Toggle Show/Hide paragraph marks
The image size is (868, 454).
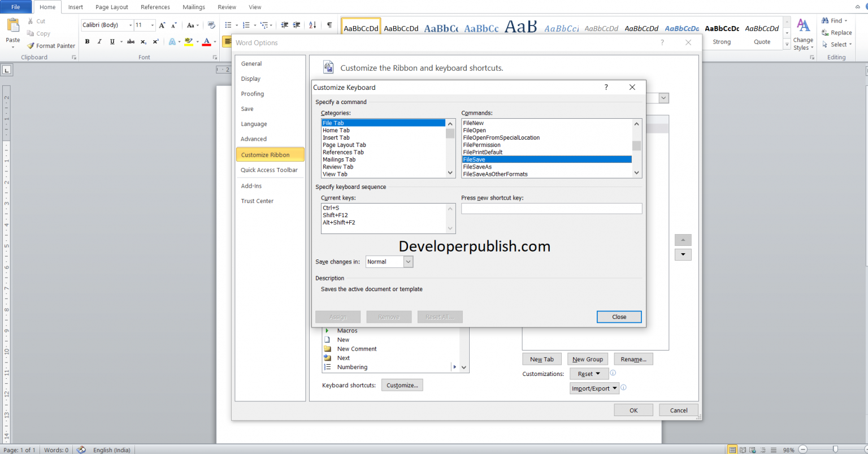[x=329, y=25]
